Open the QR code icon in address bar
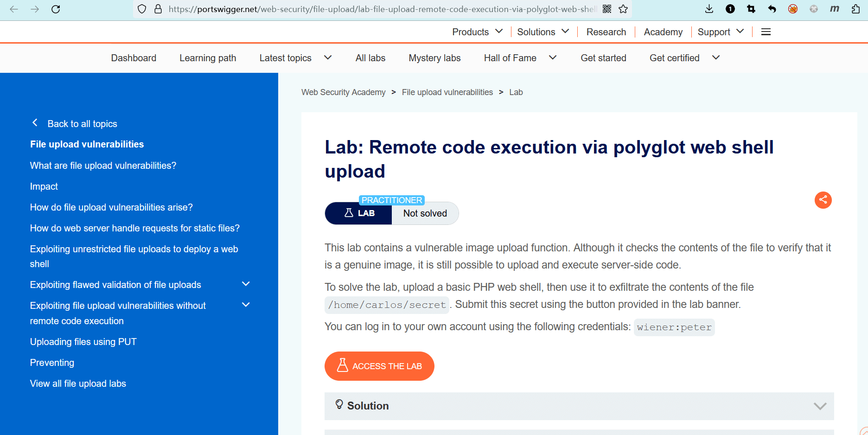This screenshot has width=868, height=435. (x=606, y=9)
